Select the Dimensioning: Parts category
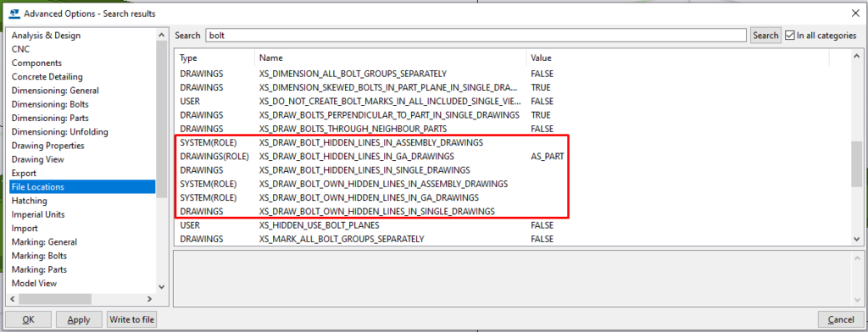 pos(50,118)
